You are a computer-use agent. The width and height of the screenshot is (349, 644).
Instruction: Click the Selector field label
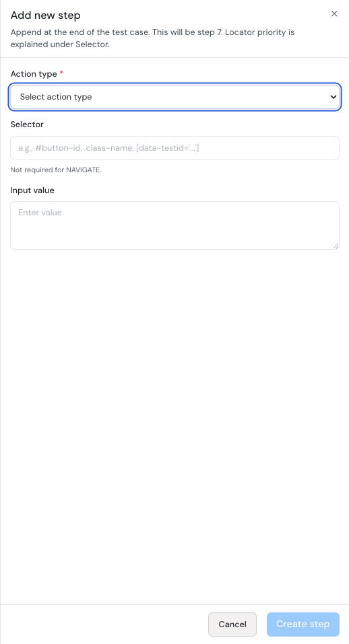click(27, 124)
